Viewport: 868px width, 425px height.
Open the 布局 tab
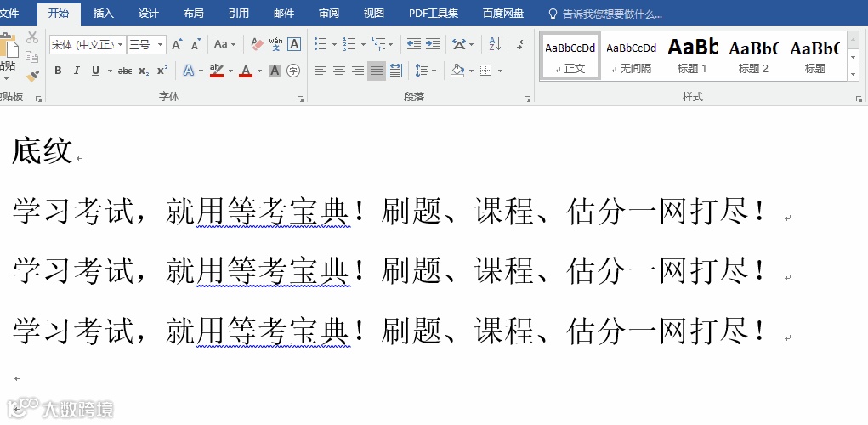point(194,14)
